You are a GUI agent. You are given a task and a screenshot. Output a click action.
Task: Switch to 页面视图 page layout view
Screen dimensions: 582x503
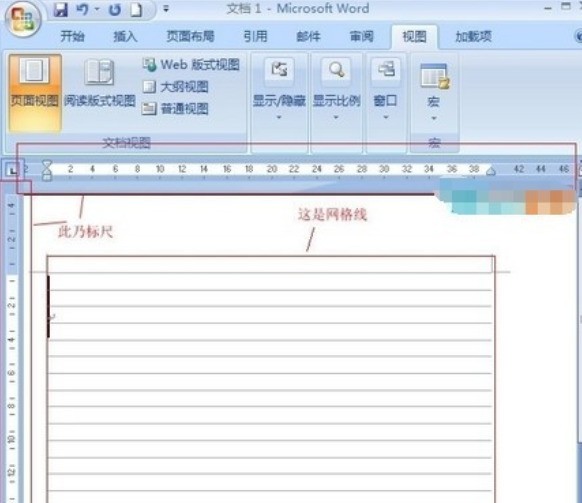pos(35,93)
